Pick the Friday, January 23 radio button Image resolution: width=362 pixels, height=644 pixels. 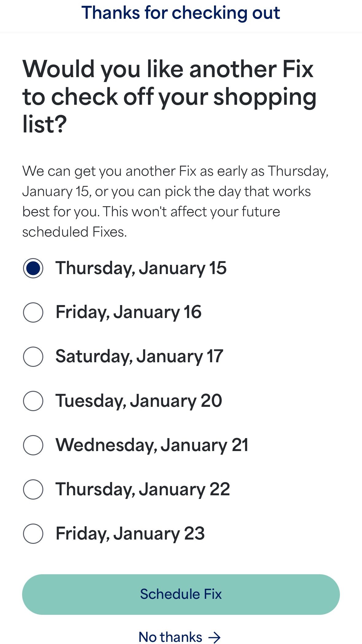(x=33, y=534)
